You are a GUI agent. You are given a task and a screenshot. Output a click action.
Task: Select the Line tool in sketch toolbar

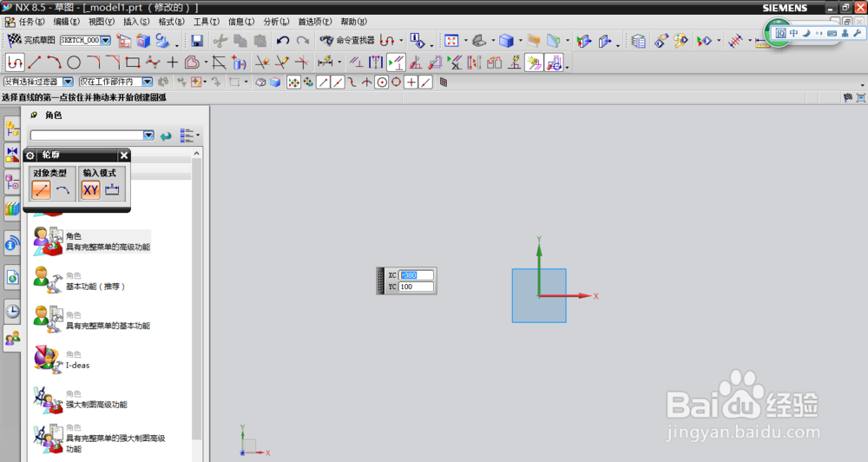coord(35,63)
